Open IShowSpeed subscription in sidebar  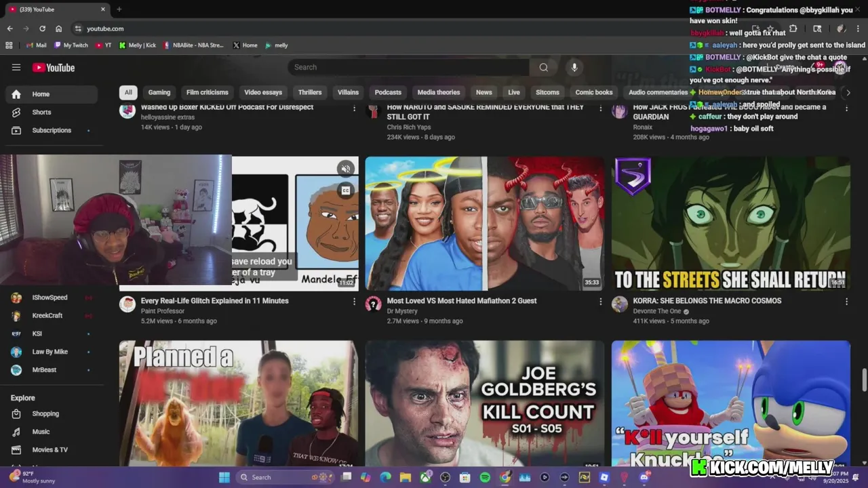(52, 298)
